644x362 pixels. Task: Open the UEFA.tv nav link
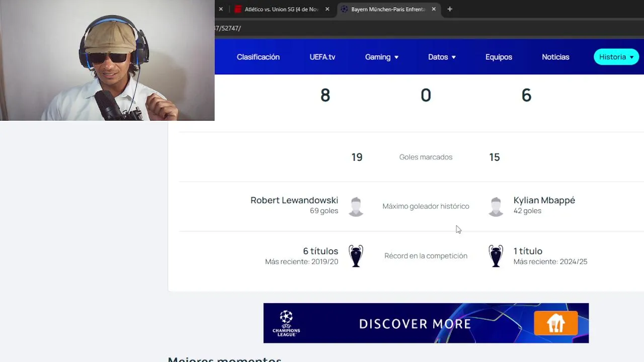pyautogui.click(x=323, y=57)
